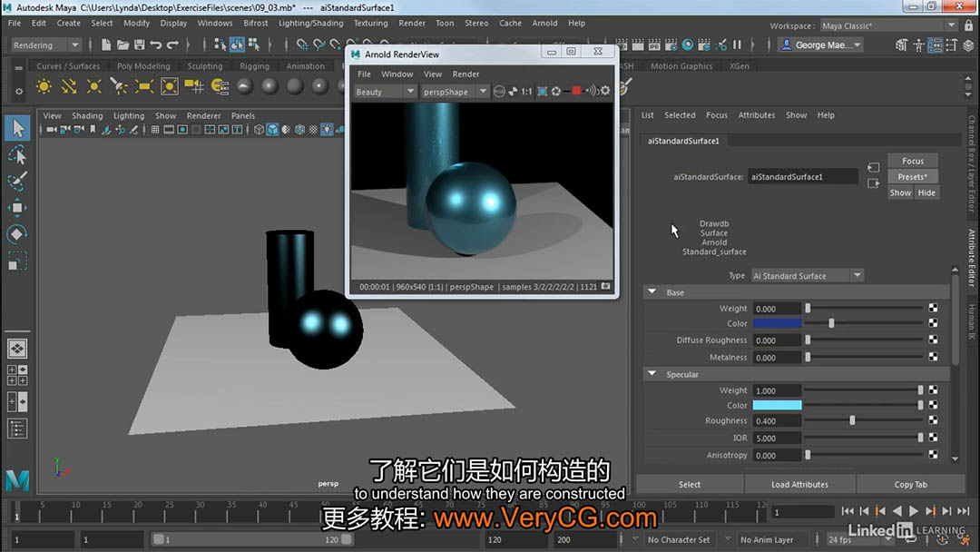Click the Specular Roughness slider
The image size is (980, 552).
click(x=863, y=420)
